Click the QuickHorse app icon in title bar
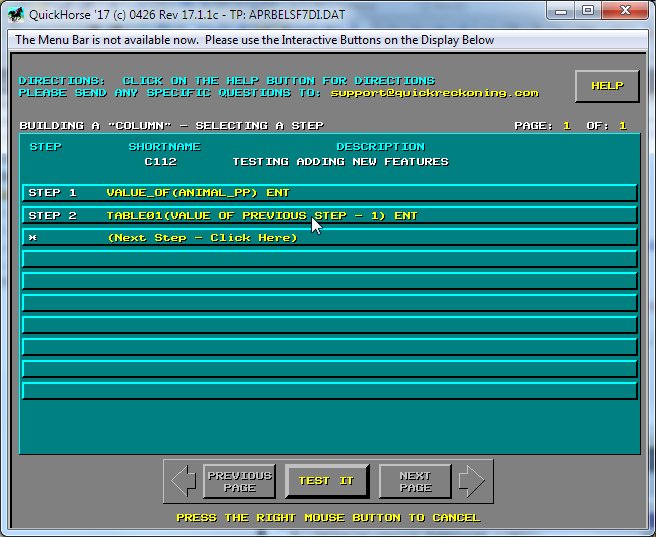This screenshot has height=537, width=656. click(15, 15)
